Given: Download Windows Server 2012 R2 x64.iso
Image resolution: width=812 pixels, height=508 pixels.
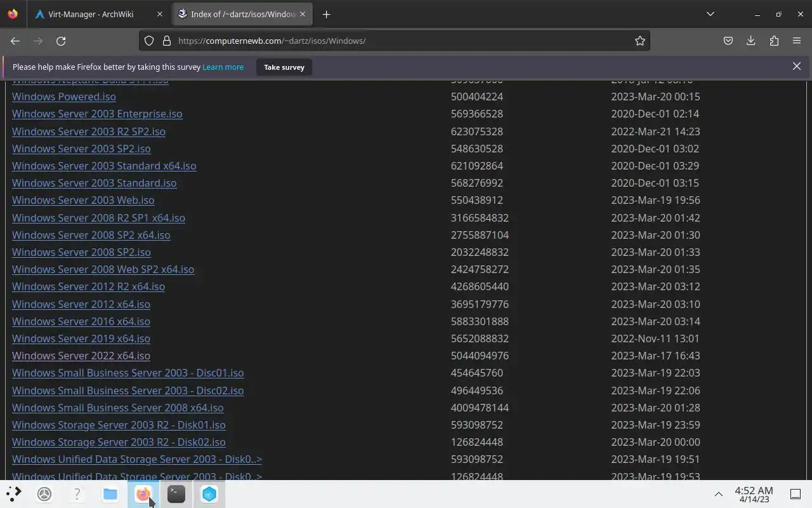Looking at the screenshot, I should (x=88, y=286).
